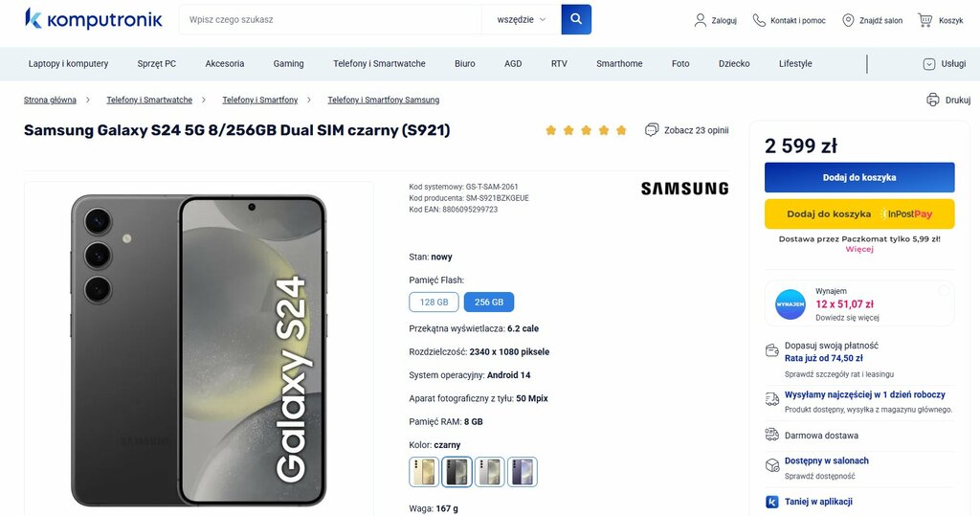Open Kontakt i pomoc phone icon
Image resolution: width=980 pixels, height=516 pixels.
(759, 20)
